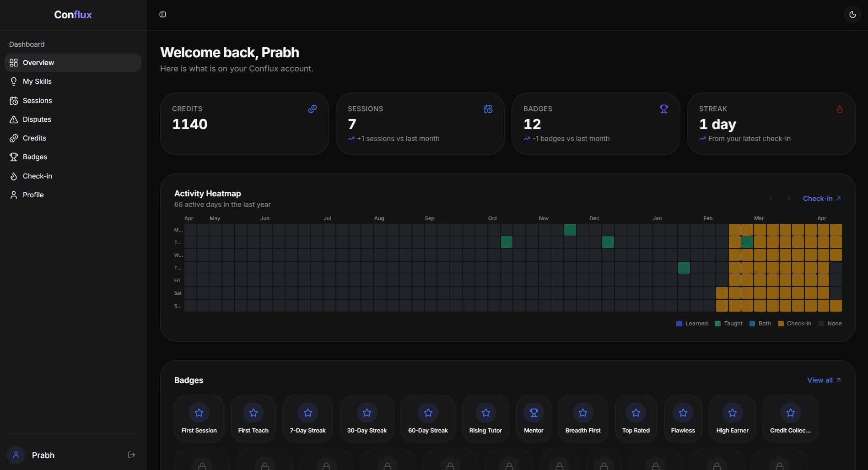Open Credits in the sidebar

73,138
